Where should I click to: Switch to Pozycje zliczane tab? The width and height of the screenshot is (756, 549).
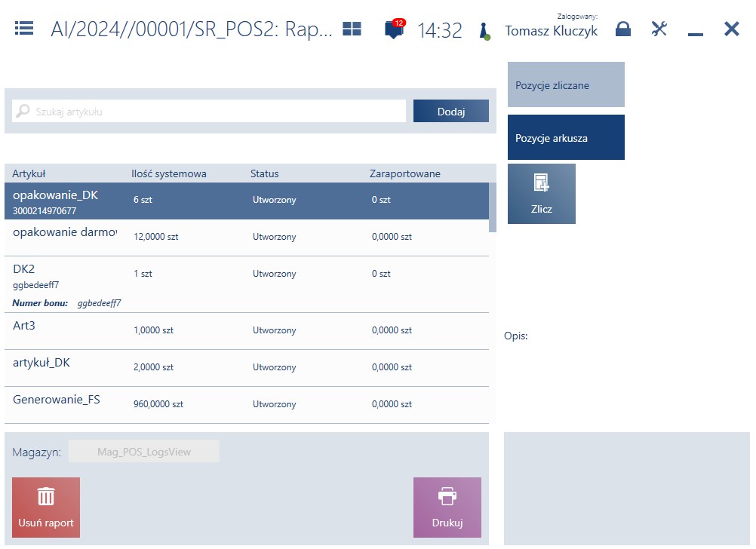566,84
